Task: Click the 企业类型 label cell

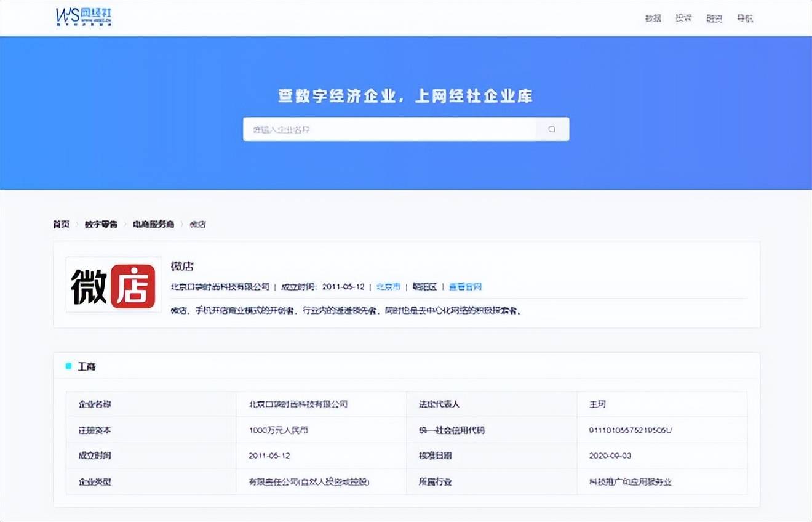Action: pyautogui.click(x=151, y=482)
